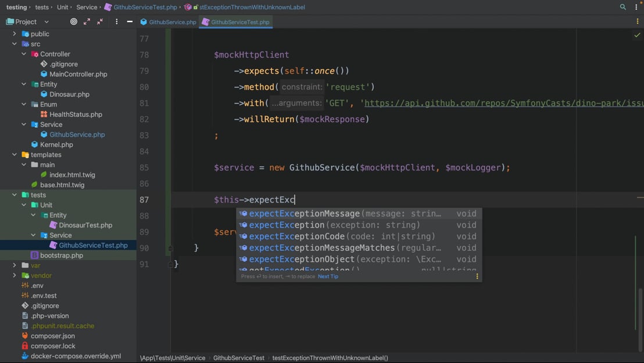Screen dimensions: 644x363
Task: Collapse all items in Project panel
Action: 100,22
